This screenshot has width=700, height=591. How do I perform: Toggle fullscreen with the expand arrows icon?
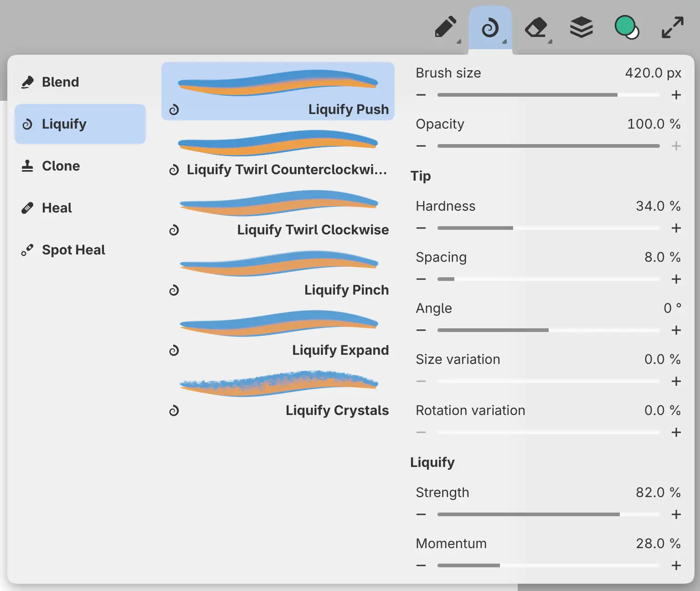pyautogui.click(x=672, y=28)
